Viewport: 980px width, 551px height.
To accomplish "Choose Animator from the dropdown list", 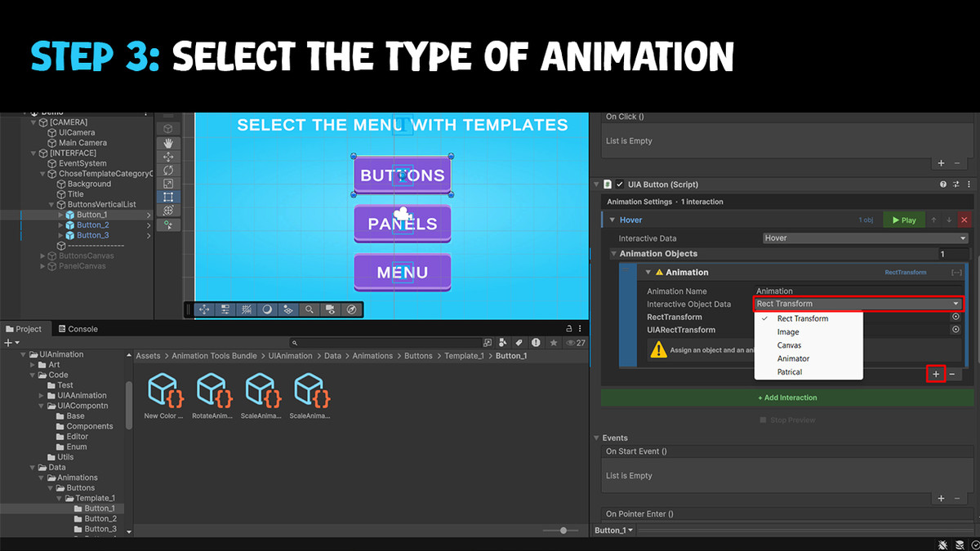I will point(793,358).
